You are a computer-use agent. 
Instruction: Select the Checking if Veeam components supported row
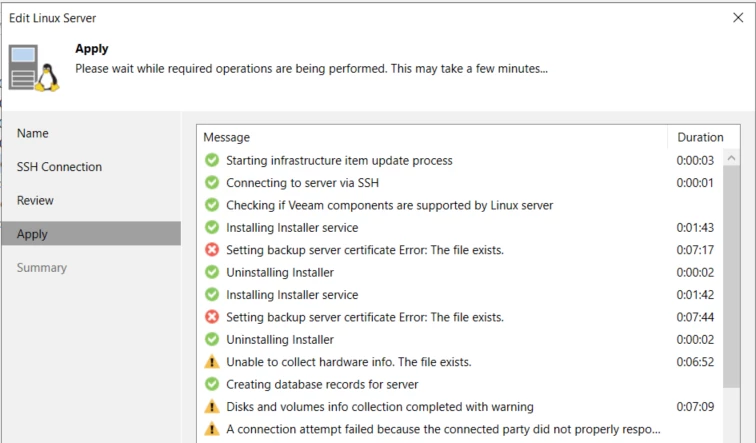coord(389,205)
